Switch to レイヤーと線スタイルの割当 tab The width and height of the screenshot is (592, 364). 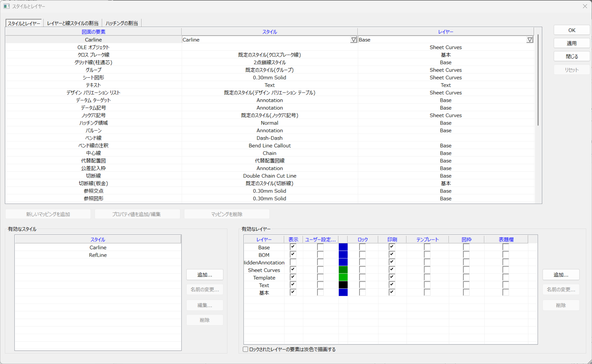coord(73,23)
